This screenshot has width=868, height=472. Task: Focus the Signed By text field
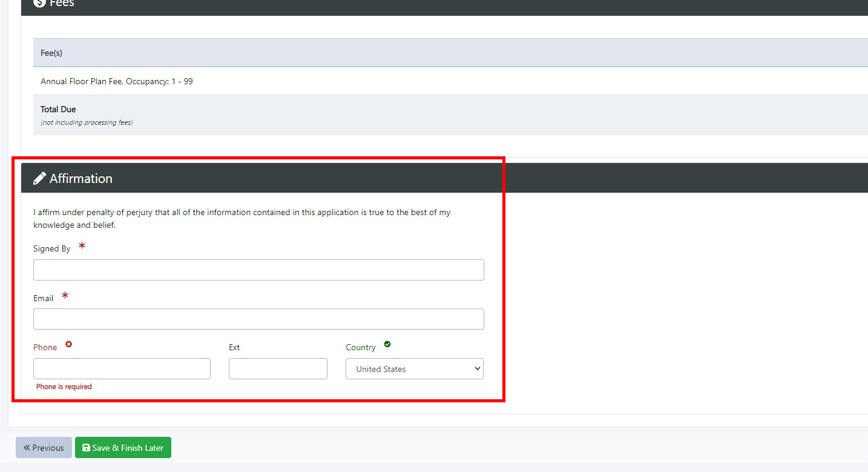258,270
